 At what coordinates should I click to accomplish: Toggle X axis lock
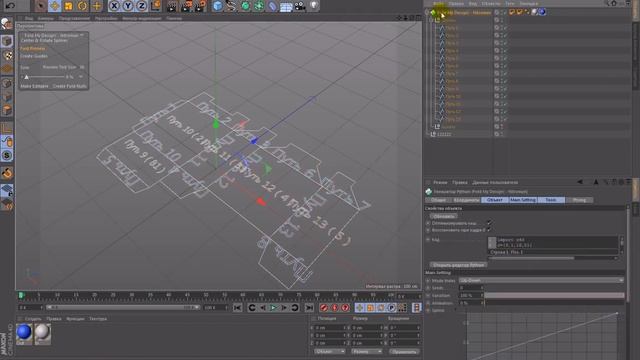tap(114, 6)
